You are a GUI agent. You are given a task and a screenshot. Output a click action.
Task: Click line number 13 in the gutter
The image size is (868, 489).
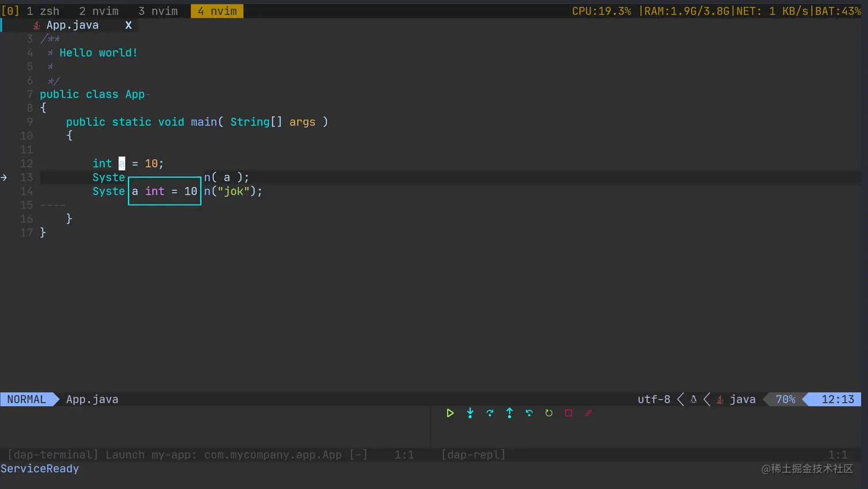[26, 178]
